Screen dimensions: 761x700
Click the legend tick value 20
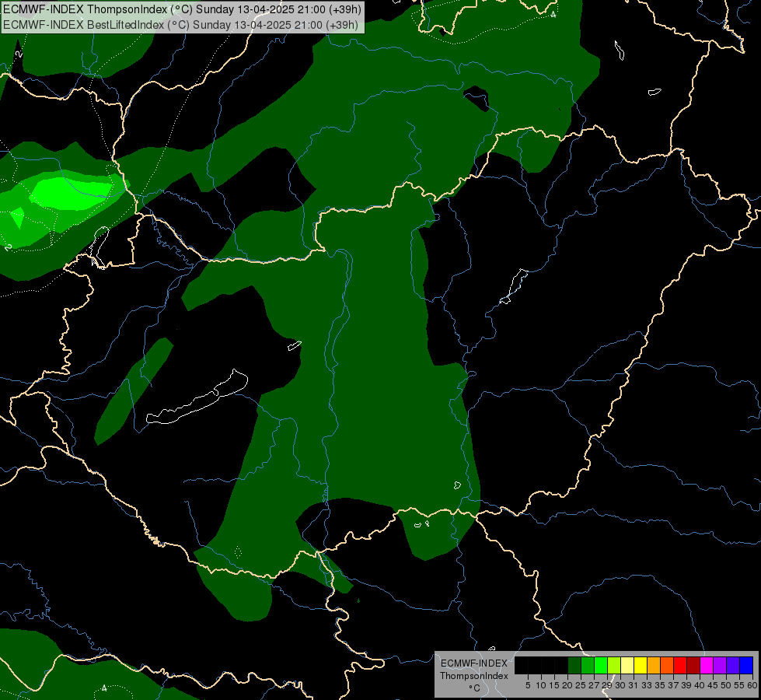[x=567, y=685]
